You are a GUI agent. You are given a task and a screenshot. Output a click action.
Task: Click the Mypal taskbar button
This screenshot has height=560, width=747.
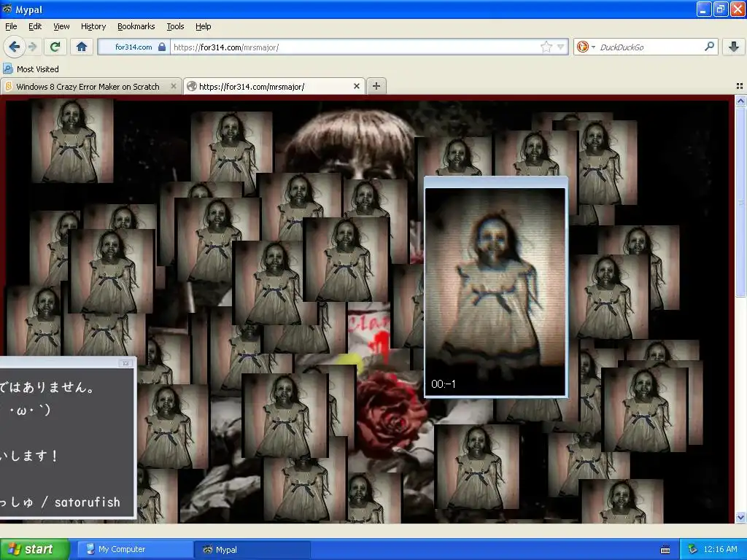252,550
